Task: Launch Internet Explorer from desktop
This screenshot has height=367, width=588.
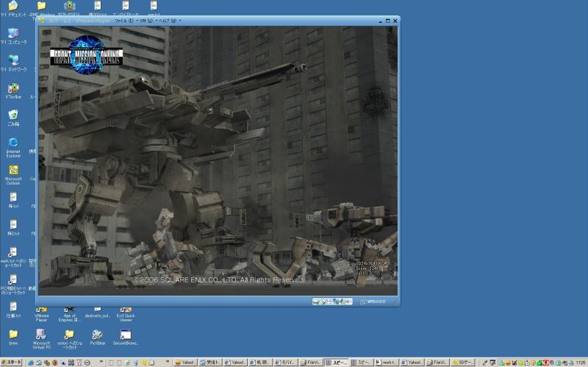Action: coord(13,146)
